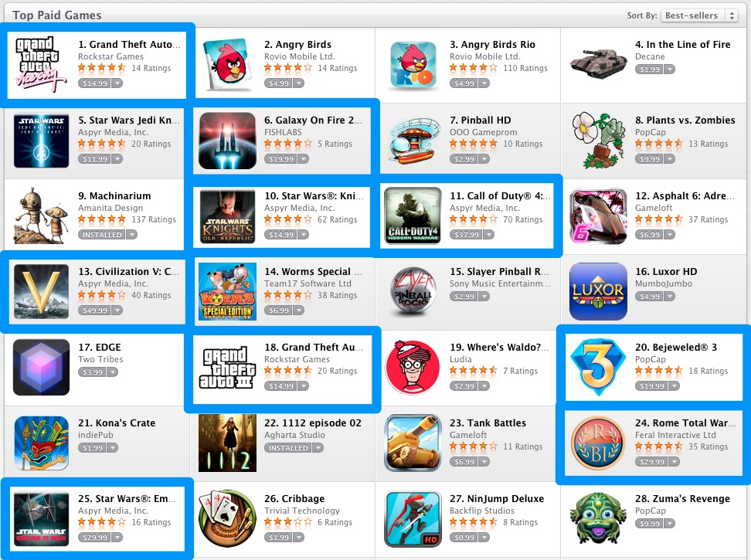The width and height of the screenshot is (751, 560).
Task: Open the Kona's Crate title link
Action: (x=117, y=423)
